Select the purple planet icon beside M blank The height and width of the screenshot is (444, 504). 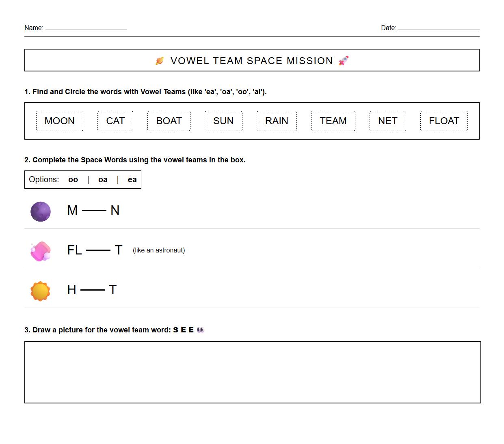[x=40, y=211]
